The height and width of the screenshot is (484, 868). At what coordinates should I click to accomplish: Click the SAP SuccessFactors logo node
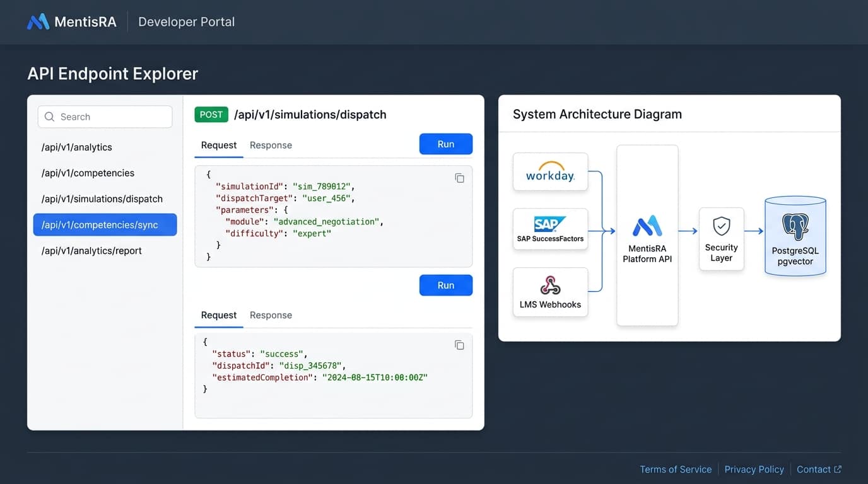(x=550, y=229)
